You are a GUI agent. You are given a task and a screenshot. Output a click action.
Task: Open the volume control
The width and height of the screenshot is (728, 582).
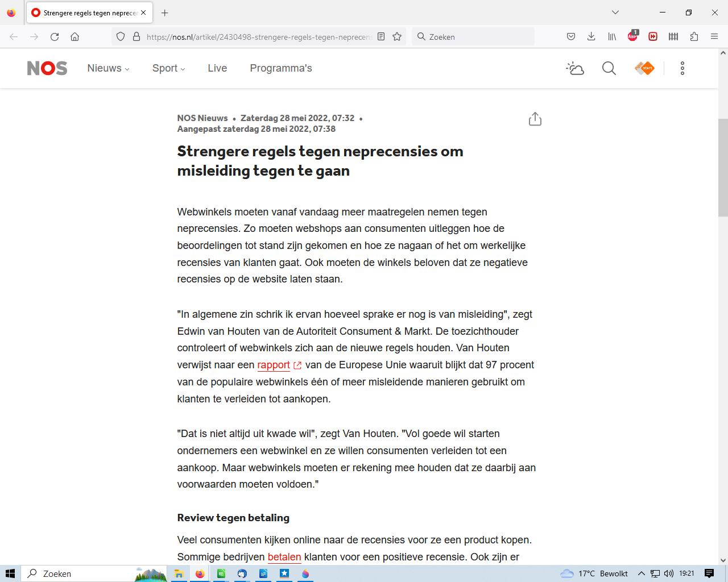coord(668,573)
